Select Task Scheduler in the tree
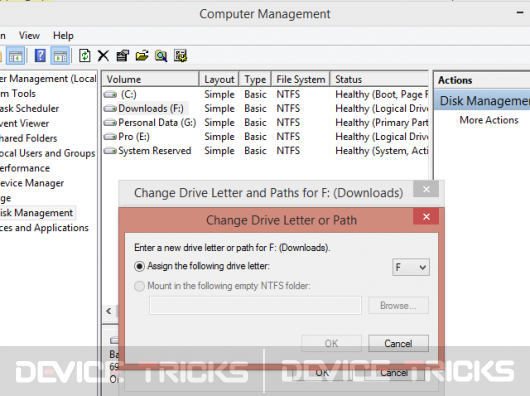530x396 pixels. point(29,108)
